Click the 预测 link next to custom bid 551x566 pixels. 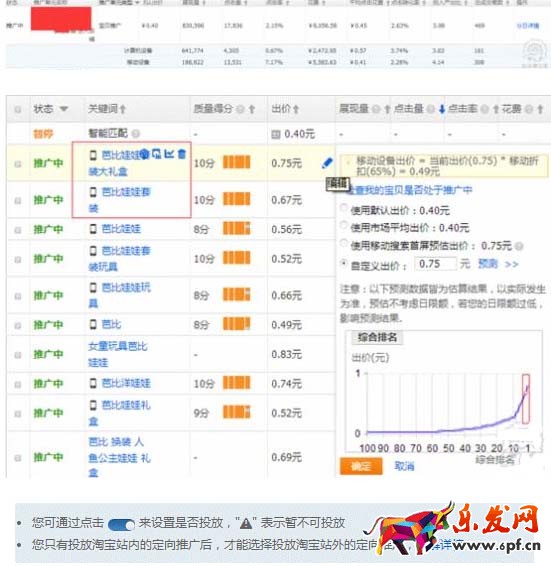tap(488, 264)
